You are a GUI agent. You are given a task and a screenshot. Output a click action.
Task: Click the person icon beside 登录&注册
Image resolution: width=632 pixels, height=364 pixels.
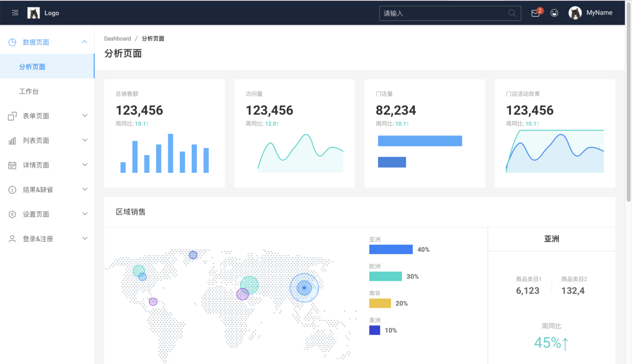tap(12, 238)
